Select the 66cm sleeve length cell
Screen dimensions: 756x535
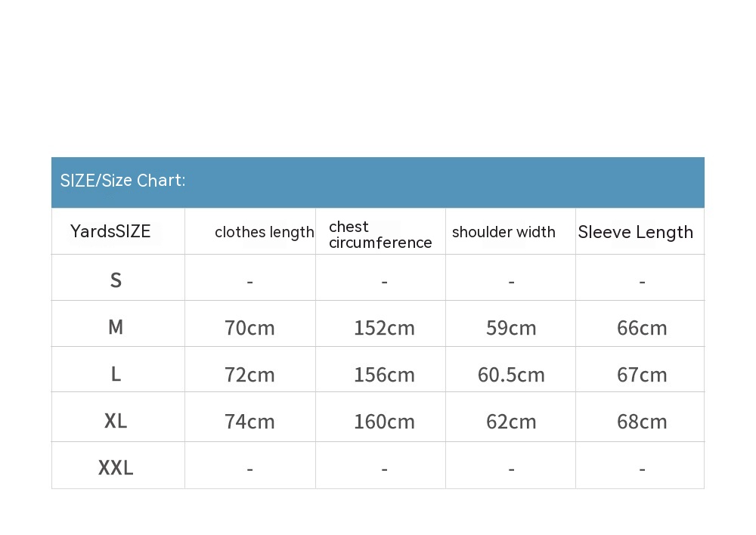pos(642,328)
